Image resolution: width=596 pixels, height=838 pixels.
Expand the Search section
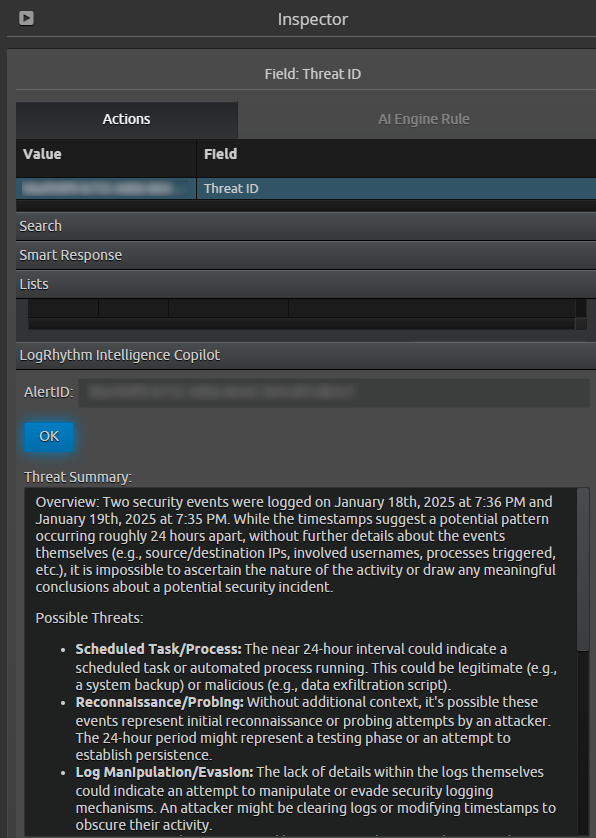point(306,226)
